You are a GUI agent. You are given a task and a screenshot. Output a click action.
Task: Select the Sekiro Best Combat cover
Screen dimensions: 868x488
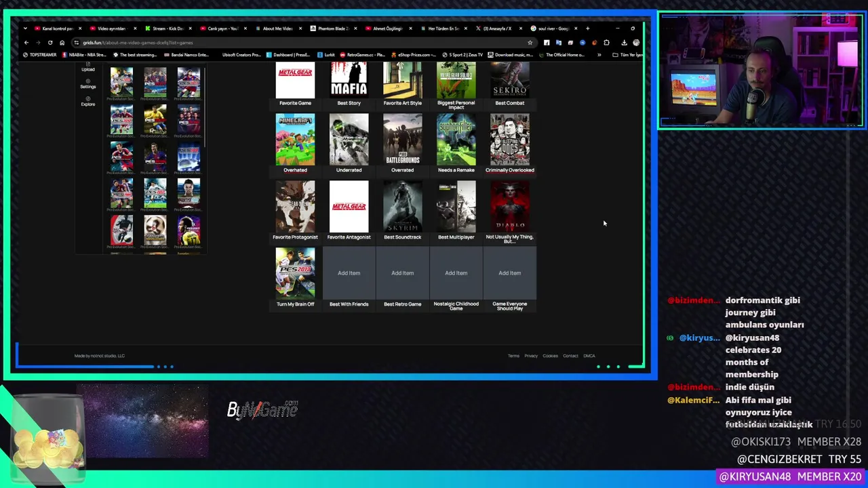coord(510,80)
